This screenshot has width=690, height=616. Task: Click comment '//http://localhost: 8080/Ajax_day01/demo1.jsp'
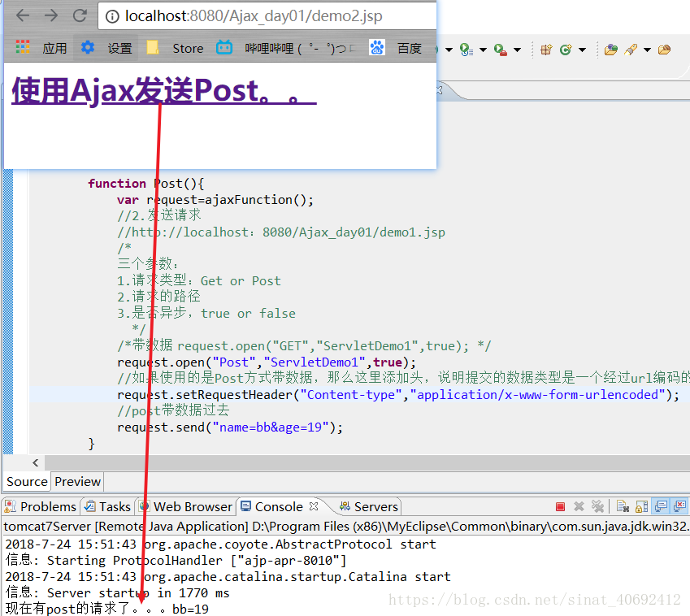280,232
